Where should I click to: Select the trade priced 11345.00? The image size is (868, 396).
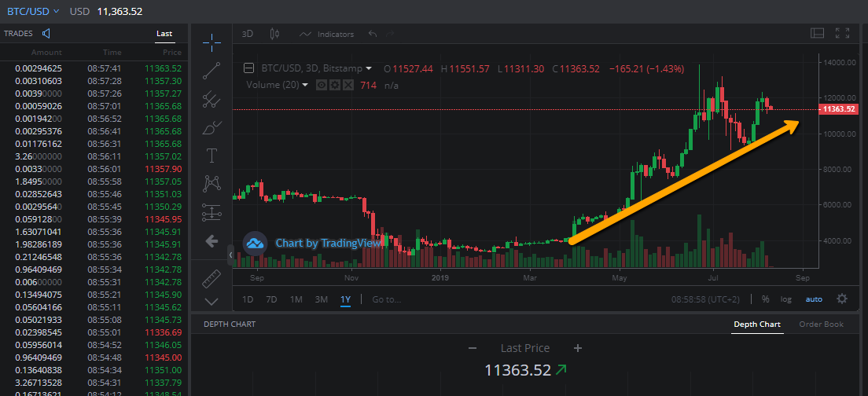(94, 357)
